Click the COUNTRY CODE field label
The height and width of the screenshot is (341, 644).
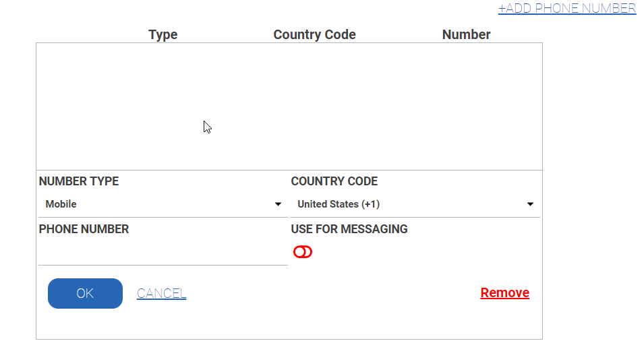[x=334, y=181]
